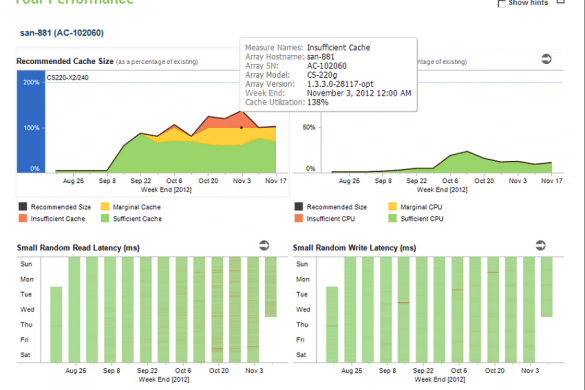Open the san-881 (AC-102060) array title
The width and height of the screenshot is (585, 390).
(62, 33)
